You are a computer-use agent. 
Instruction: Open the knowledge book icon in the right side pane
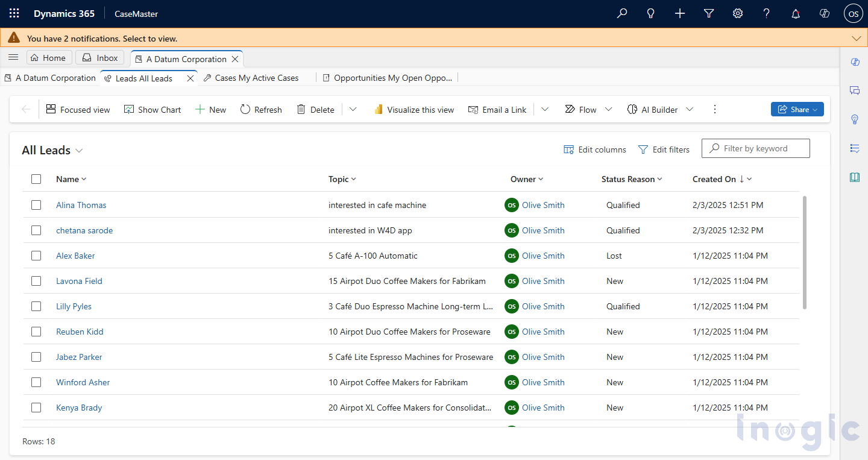tap(855, 177)
